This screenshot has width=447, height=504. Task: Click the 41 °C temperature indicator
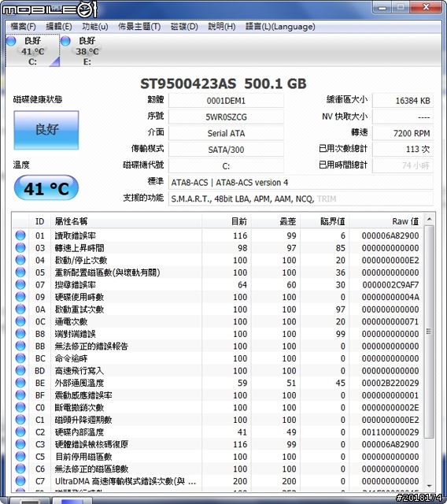(x=46, y=188)
